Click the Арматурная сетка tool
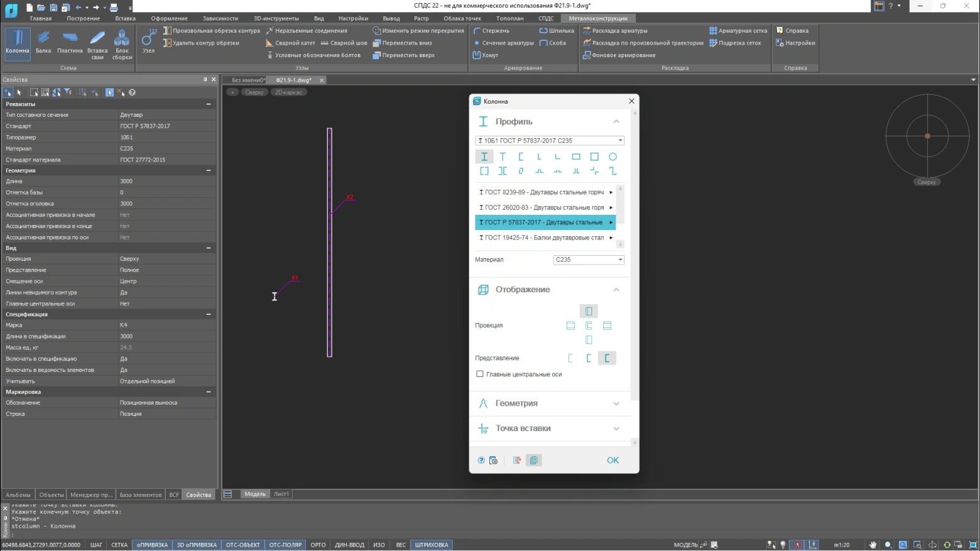The image size is (980, 551). coord(738,30)
